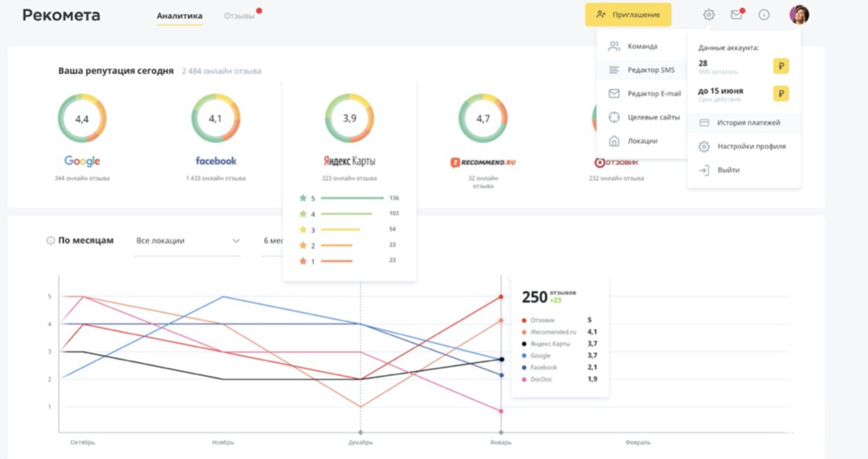Click Яндекс.Карты legend entry in tooltip
Screen dimensions: 868x459
(x=560, y=344)
